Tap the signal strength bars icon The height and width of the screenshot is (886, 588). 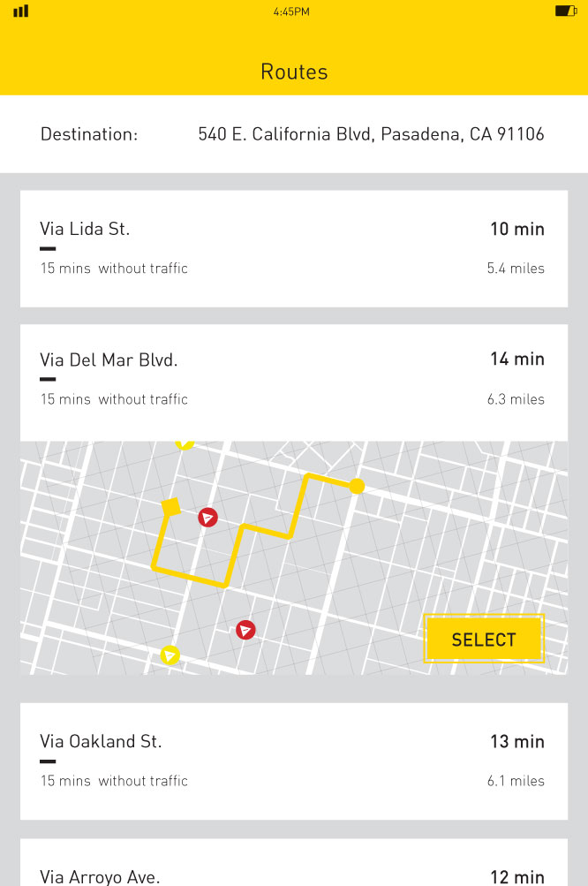coord(21,11)
